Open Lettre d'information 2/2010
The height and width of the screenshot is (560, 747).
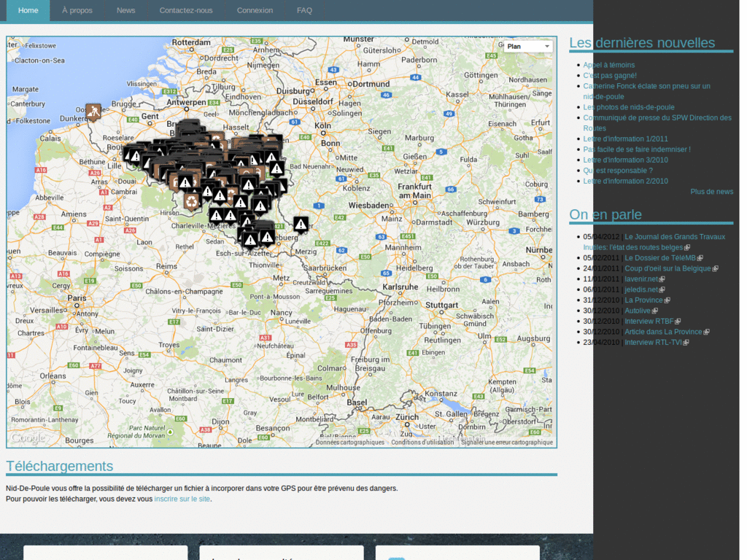625,181
